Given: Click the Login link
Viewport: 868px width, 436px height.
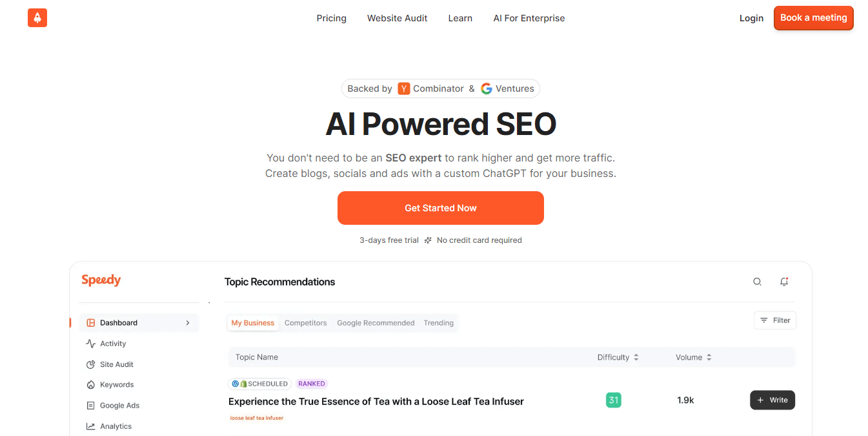Looking at the screenshot, I should tap(751, 18).
